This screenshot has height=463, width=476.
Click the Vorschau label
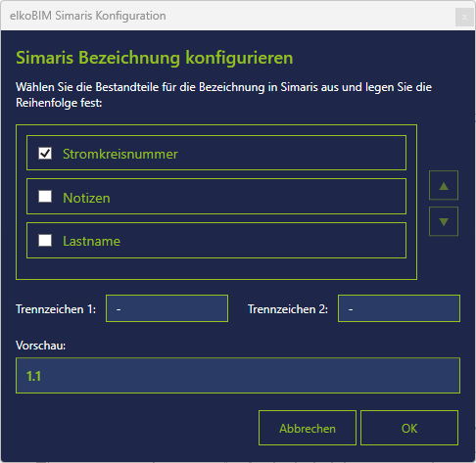(x=41, y=346)
